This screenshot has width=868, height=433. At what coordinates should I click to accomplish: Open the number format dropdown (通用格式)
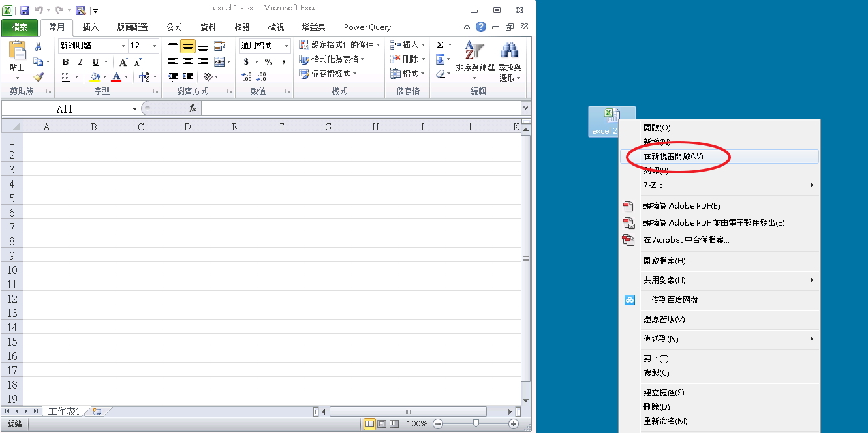coord(286,46)
